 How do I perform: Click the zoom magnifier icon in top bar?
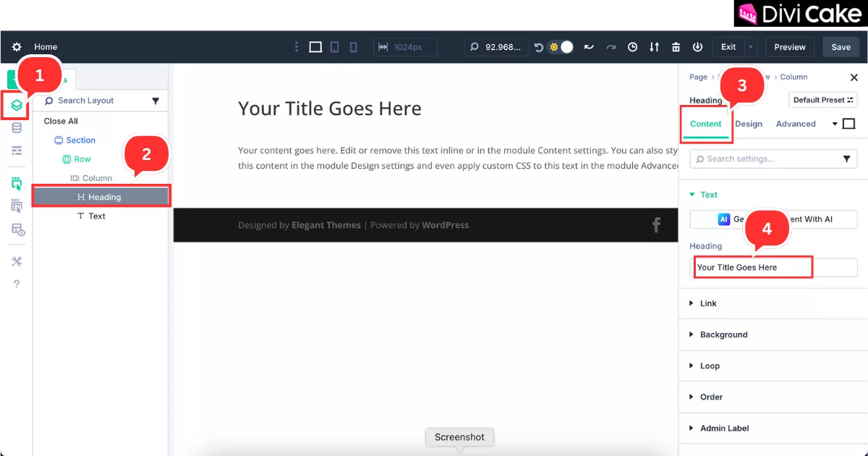[x=475, y=47]
